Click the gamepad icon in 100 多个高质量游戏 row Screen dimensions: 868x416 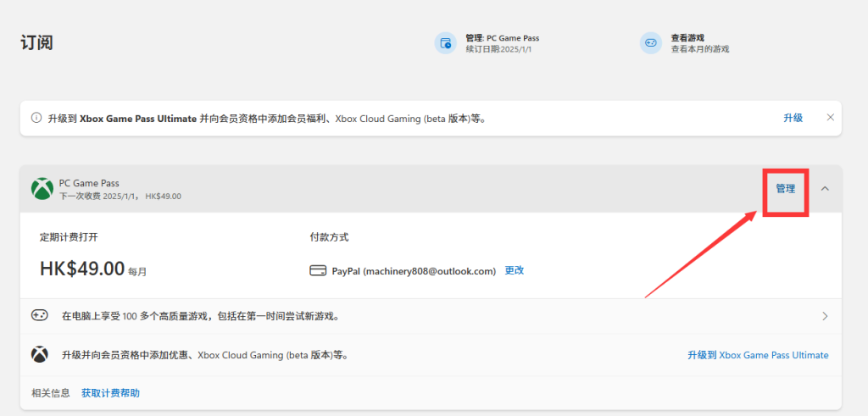coord(39,315)
